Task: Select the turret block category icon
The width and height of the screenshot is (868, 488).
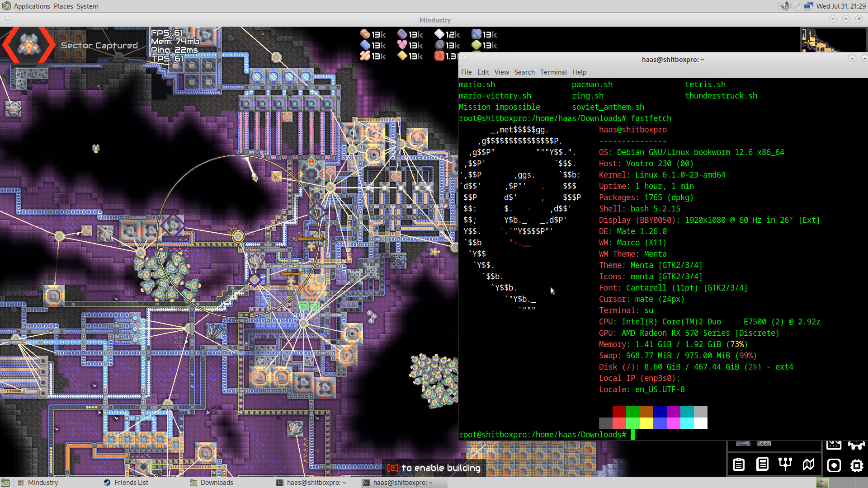Action: coord(834,465)
